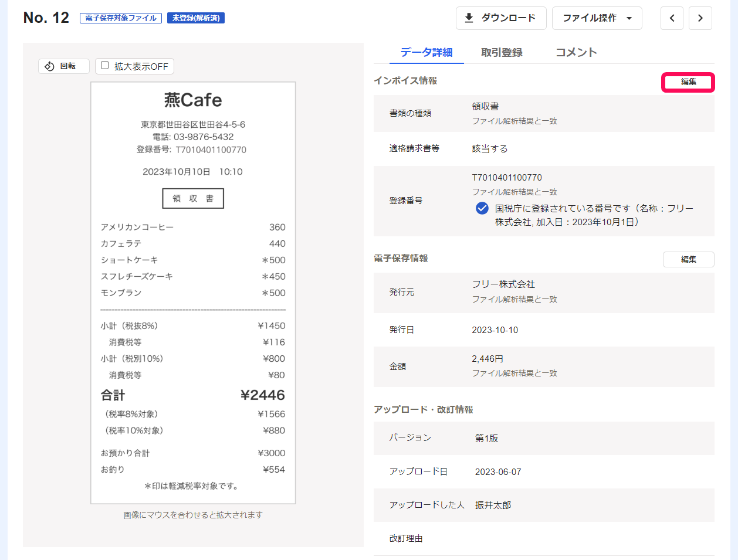This screenshot has width=738, height=560.
Task: Open the ファイル操作 dropdown
Action: (x=597, y=18)
